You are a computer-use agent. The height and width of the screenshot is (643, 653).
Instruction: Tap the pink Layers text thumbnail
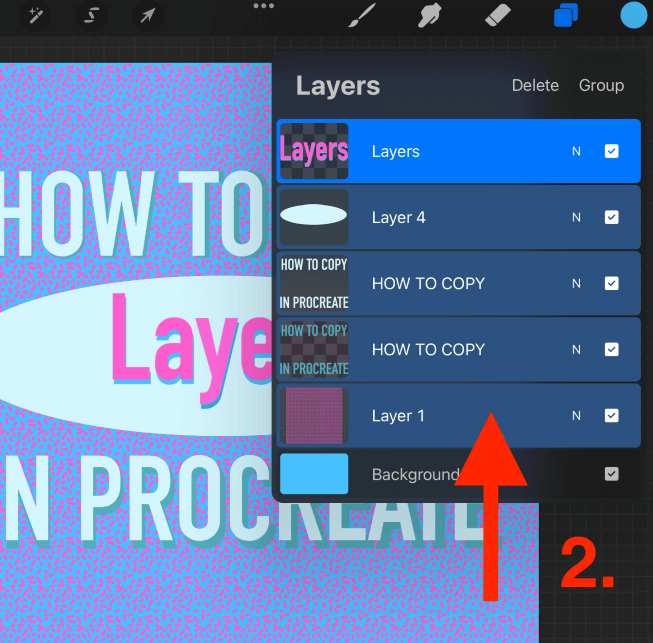pos(314,151)
